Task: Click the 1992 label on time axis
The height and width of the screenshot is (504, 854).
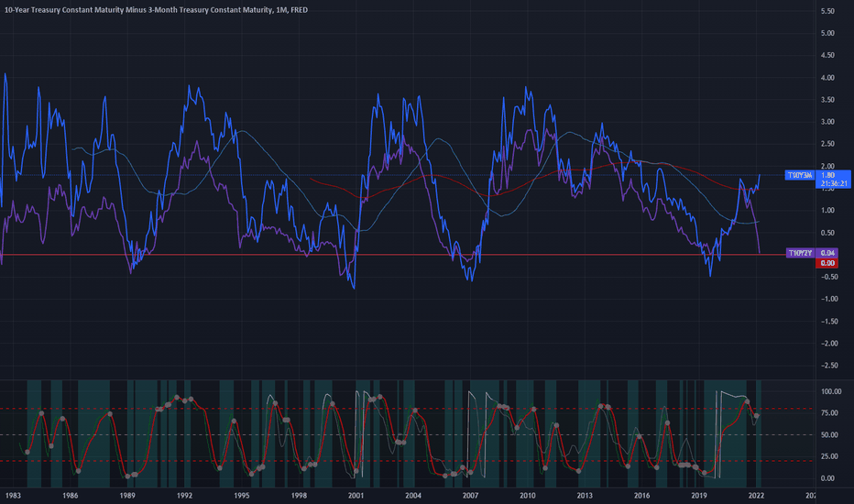Action: click(184, 495)
